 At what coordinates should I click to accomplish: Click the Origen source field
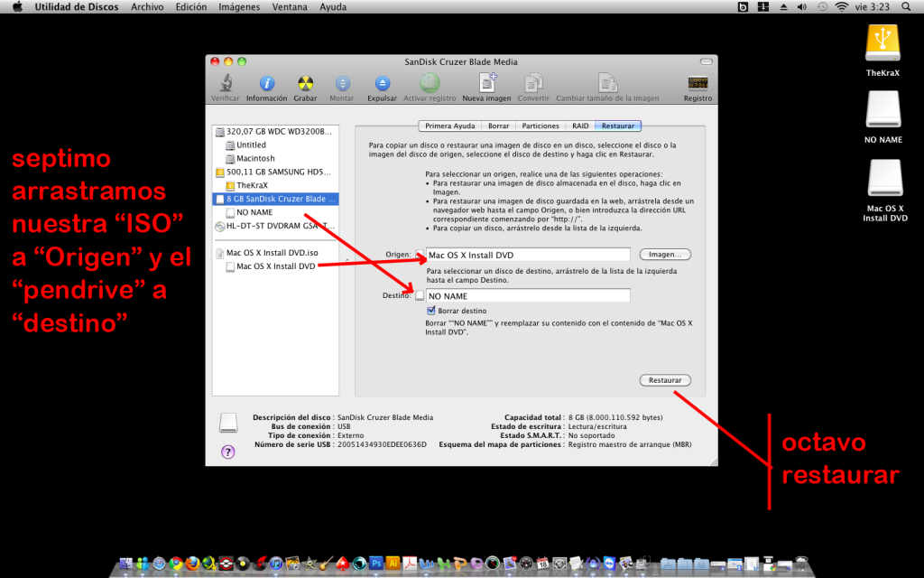pos(528,255)
